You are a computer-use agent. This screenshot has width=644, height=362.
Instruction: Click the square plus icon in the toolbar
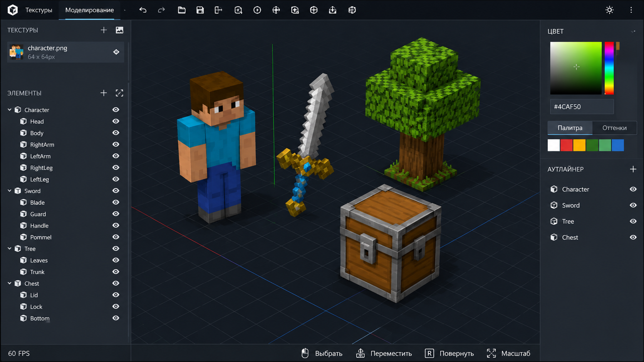click(x=295, y=10)
